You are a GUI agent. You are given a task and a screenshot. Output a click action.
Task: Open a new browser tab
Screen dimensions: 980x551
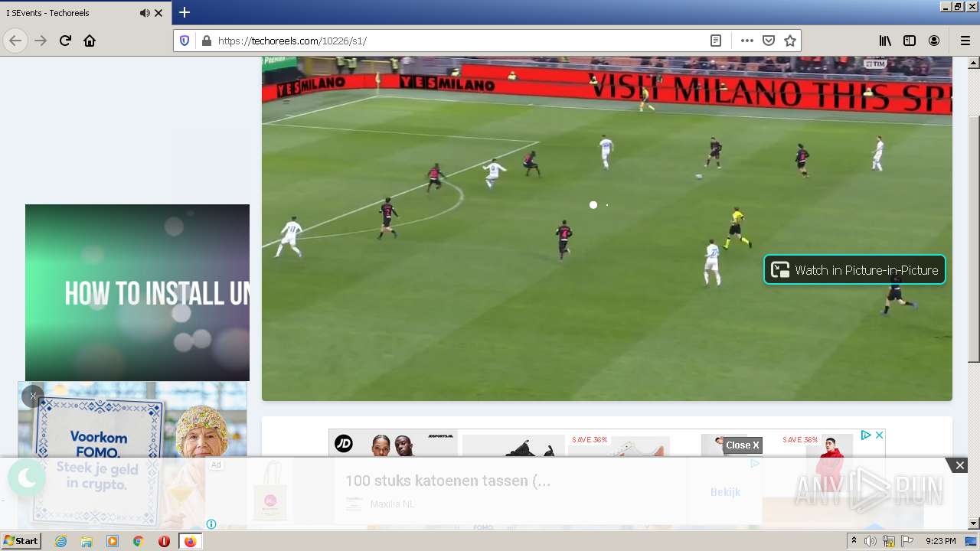click(185, 12)
